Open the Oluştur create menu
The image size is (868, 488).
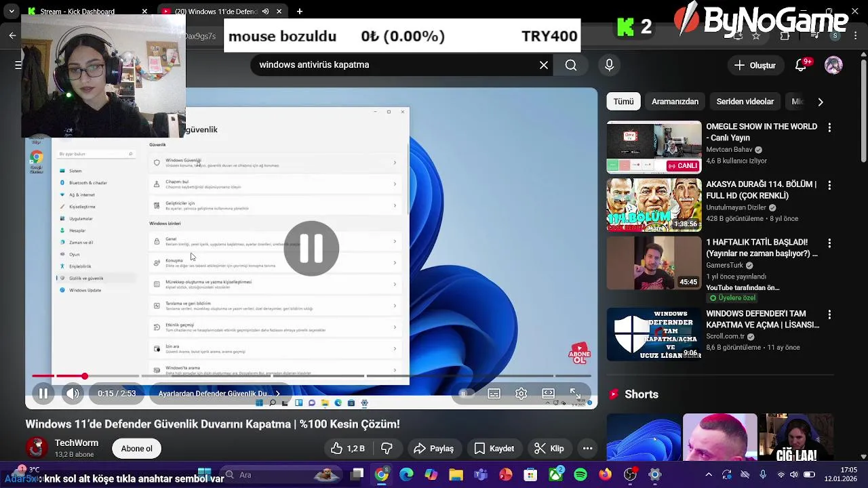coord(755,65)
